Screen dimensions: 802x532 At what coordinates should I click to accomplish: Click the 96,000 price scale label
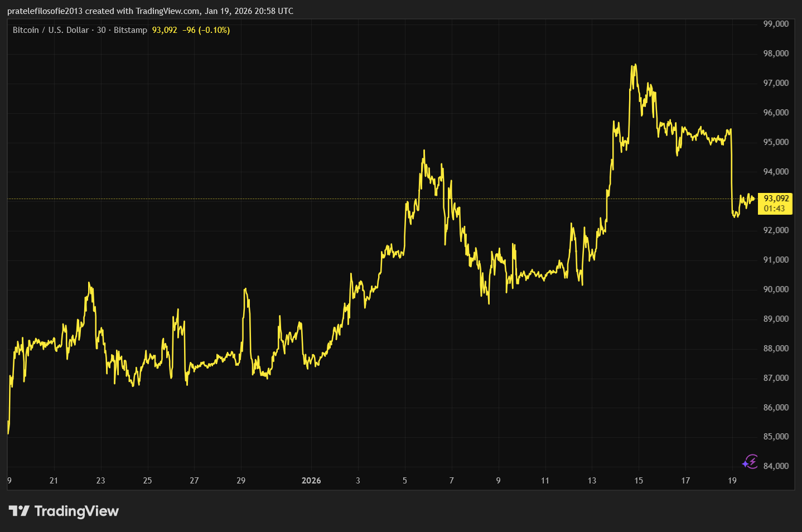[776, 113]
